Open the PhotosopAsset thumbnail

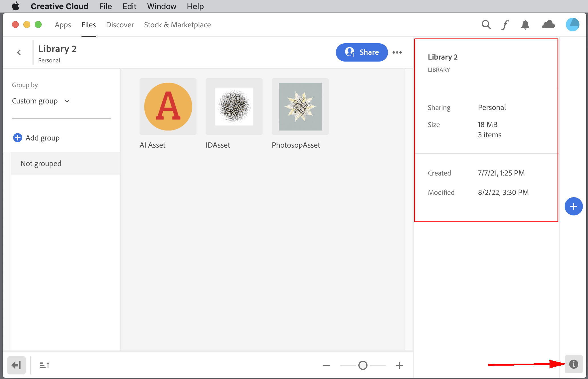coord(300,107)
